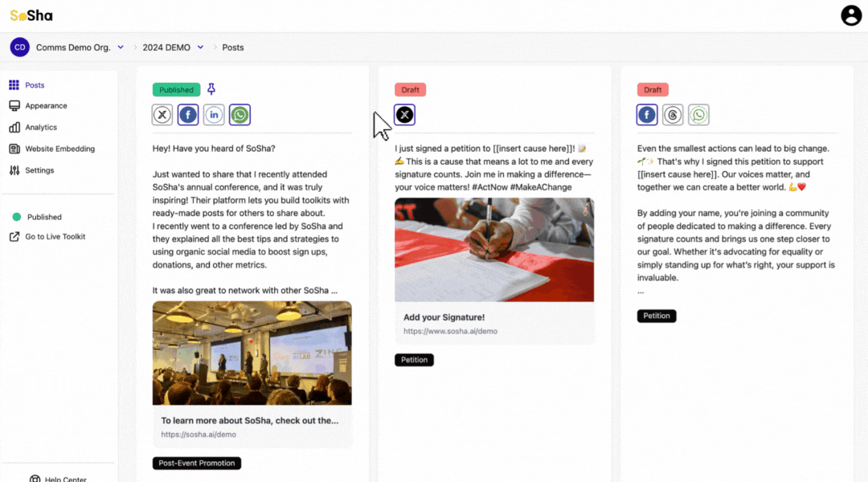
Task: Click the SoSha logo
Action: 31,15
